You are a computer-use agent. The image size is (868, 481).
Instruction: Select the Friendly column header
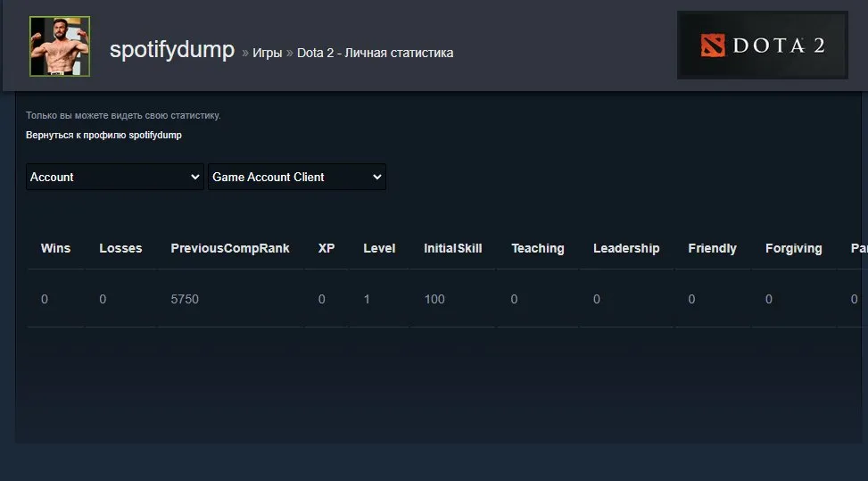pyautogui.click(x=712, y=248)
